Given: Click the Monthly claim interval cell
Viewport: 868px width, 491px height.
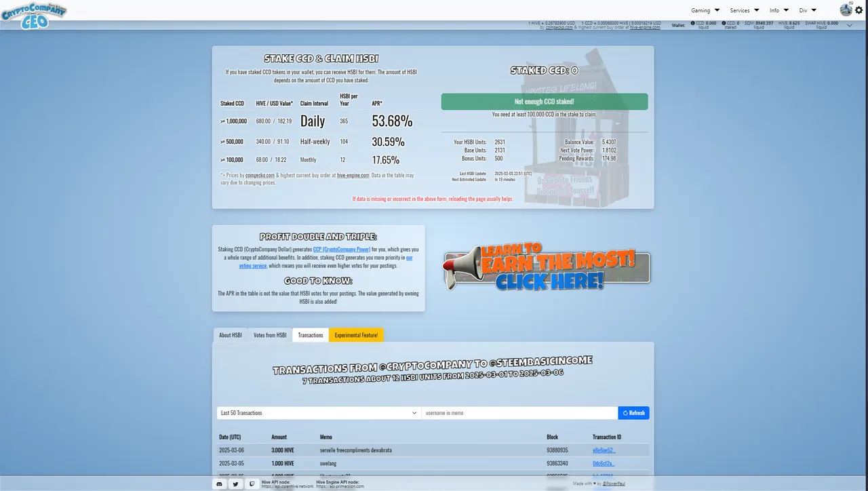Looking at the screenshot, I should (x=309, y=160).
